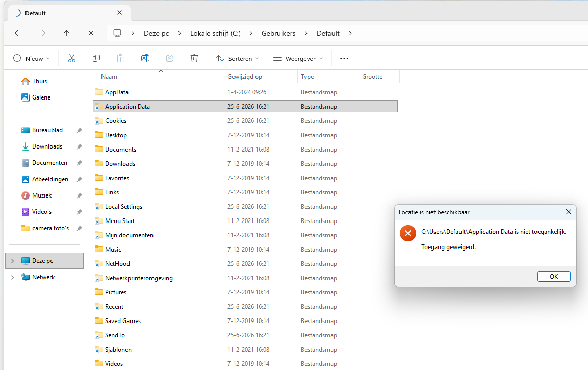Click Lokale schijf (C:) breadcrumb

[215, 33]
